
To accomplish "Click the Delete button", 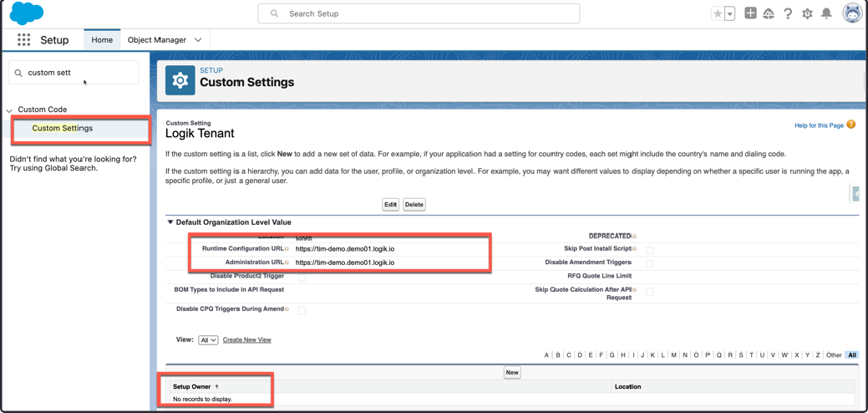I will tap(414, 204).
